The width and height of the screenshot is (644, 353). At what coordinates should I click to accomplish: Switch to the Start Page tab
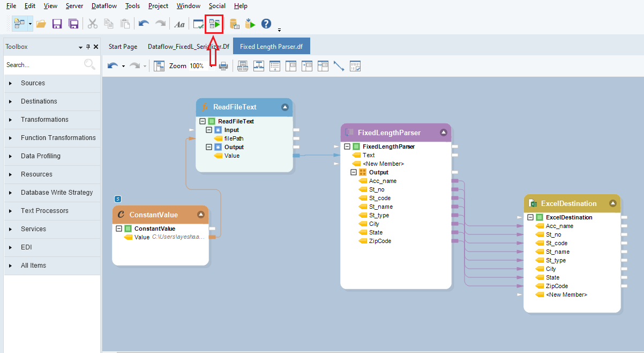click(x=123, y=47)
